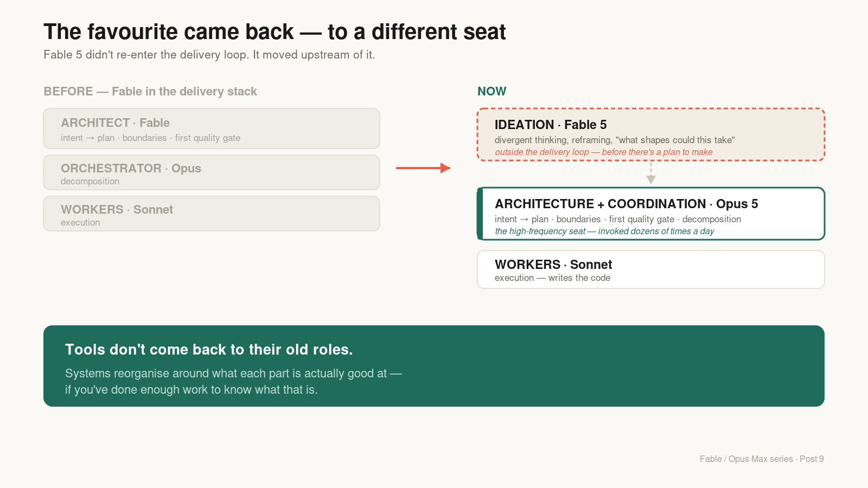This screenshot has height=488, width=868.
Task: Click the subtitle about Fable 5 moving upstream
Action: 209,55
